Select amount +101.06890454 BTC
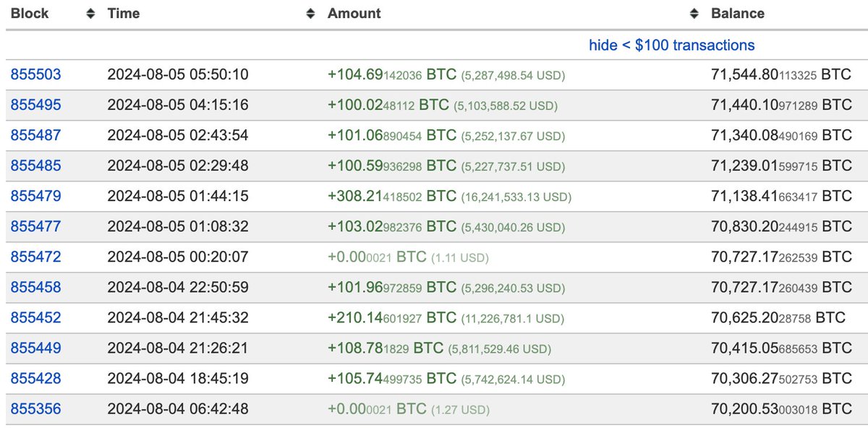Image resolution: width=868 pixels, height=428 pixels. coord(392,135)
